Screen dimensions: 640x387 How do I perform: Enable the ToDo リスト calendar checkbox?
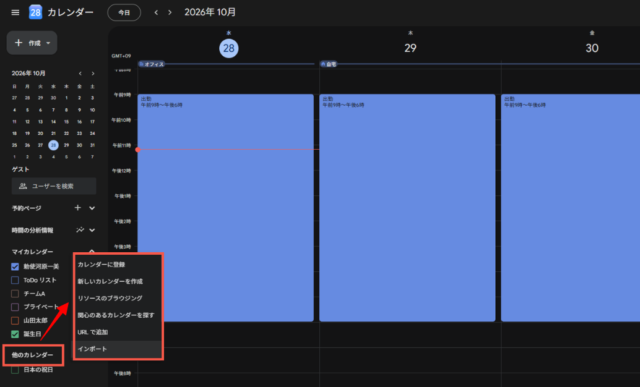tap(15, 280)
